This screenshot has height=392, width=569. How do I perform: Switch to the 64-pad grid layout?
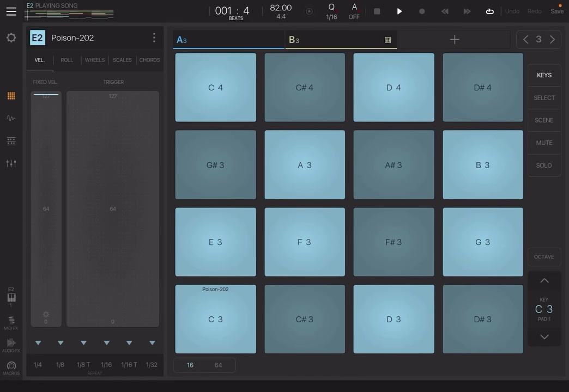[x=218, y=365]
